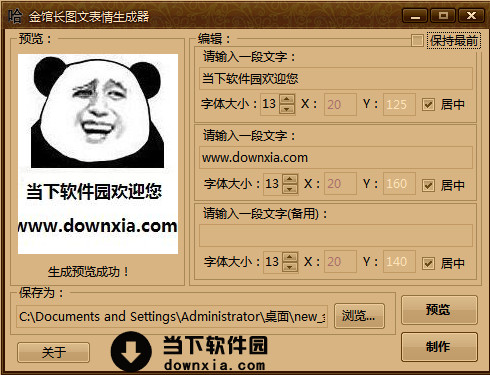Increase font size of first text line
Viewport: 490px width, 375px height.
(287, 99)
